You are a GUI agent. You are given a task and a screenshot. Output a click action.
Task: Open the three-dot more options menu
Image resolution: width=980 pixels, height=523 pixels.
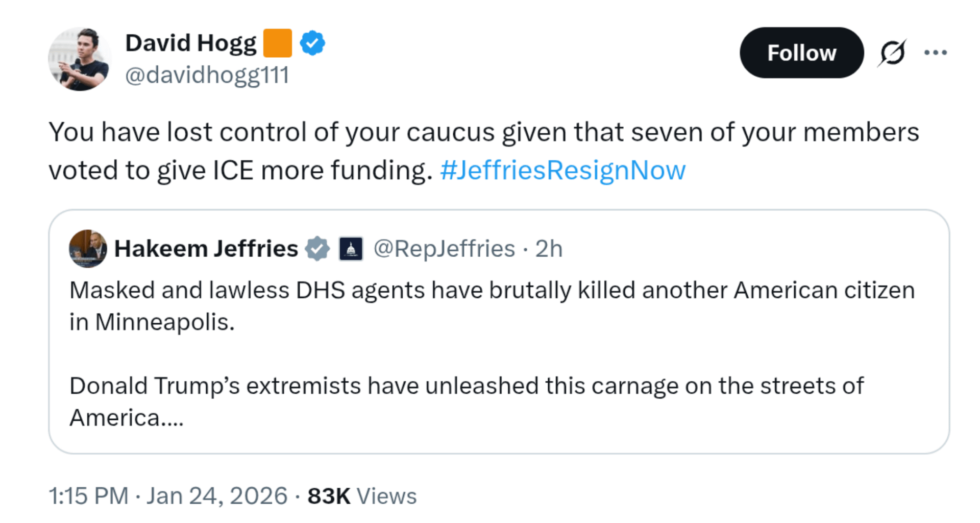(935, 53)
